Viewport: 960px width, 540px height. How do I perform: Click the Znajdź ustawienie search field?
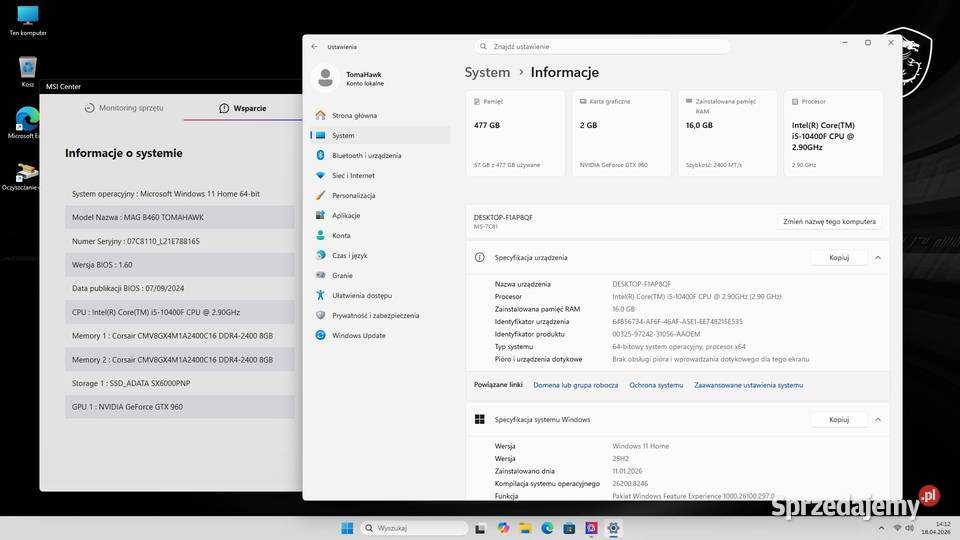point(602,46)
